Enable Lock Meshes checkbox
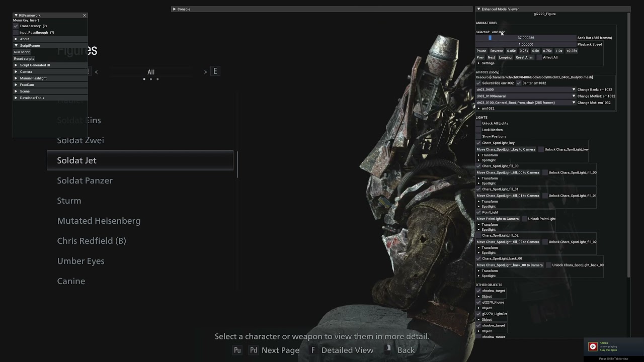Viewport: 644px width, 362px height. pyautogui.click(x=478, y=130)
